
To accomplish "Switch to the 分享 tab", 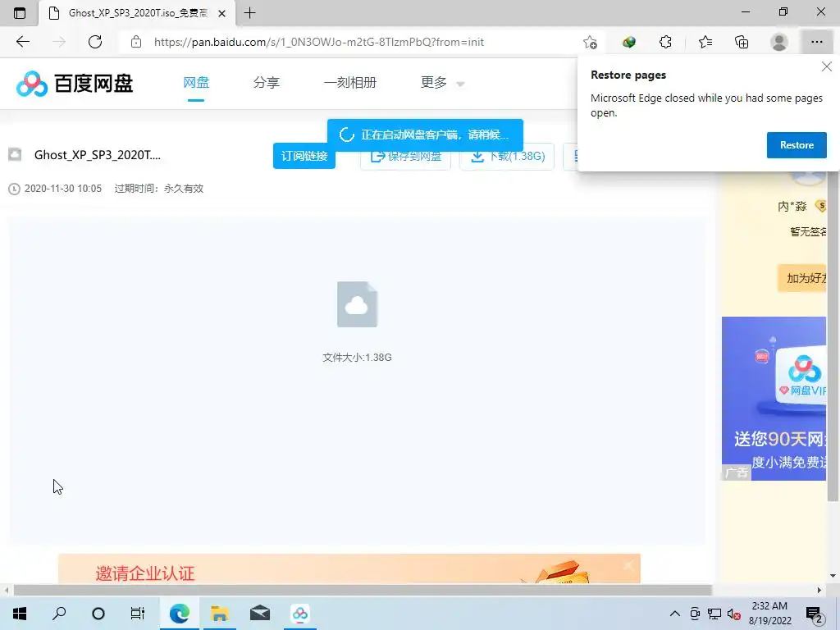I will (267, 83).
